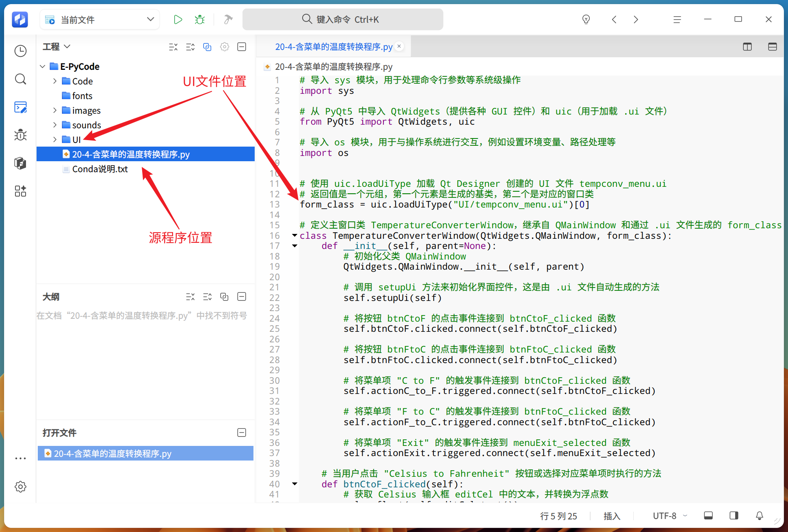Image resolution: width=788 pixels, height=532 pixels.
Task: Expand the sounds folder
Action: pos(55,125)
